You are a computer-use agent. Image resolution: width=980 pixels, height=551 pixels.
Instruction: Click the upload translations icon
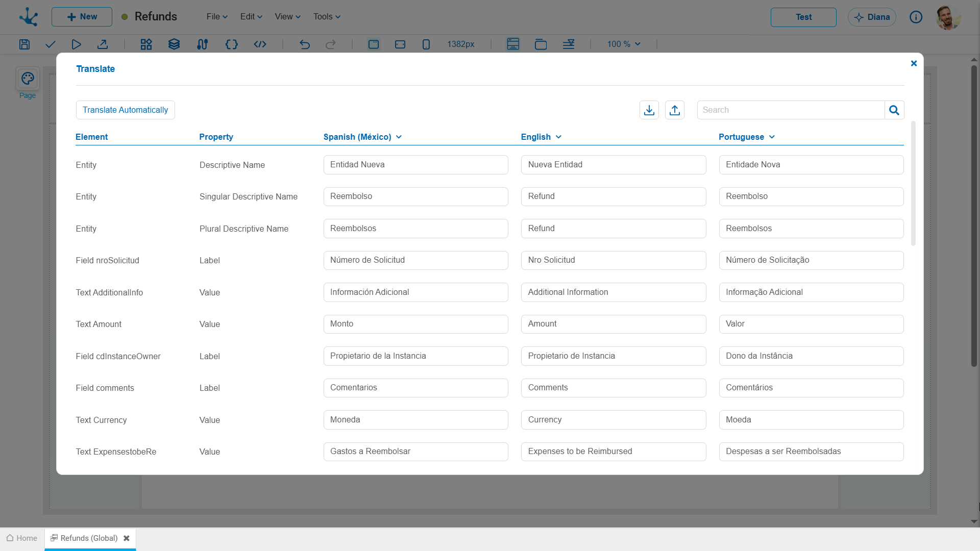point(675,110)
